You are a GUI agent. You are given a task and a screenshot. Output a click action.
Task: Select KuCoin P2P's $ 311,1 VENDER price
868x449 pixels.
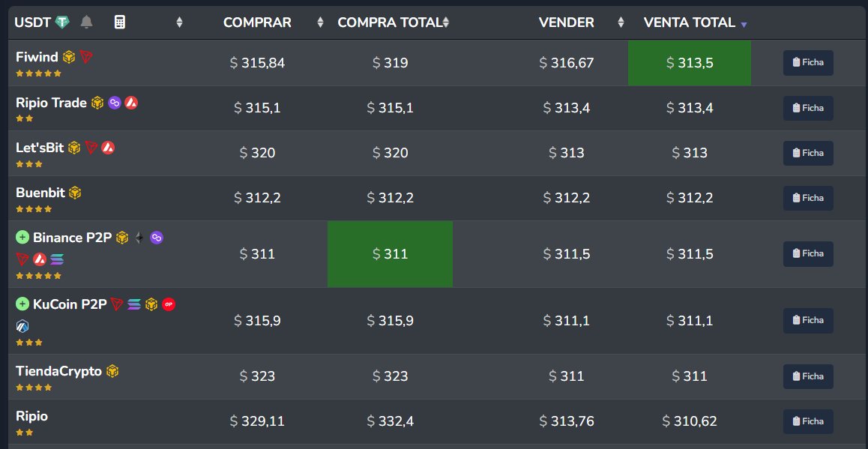(567, 321)
